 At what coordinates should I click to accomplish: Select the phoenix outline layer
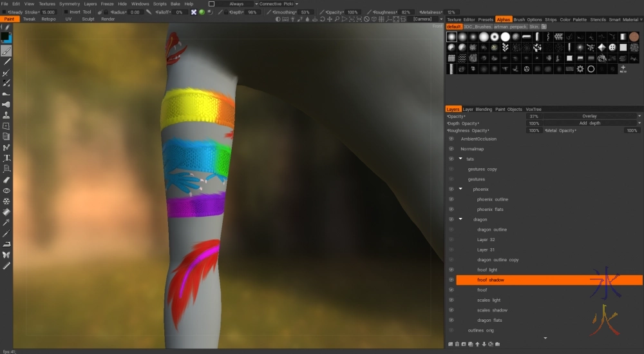point(492,199)
